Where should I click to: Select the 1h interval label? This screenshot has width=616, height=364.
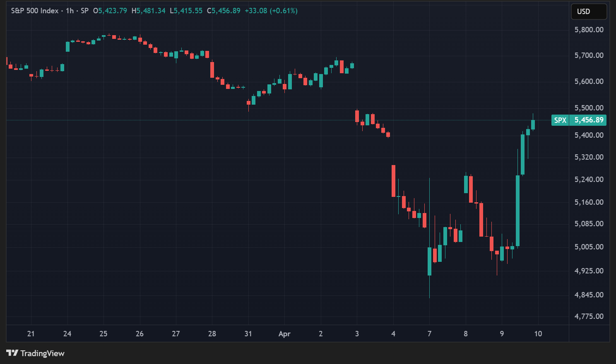pyautogui.click(x=70, y=11)
